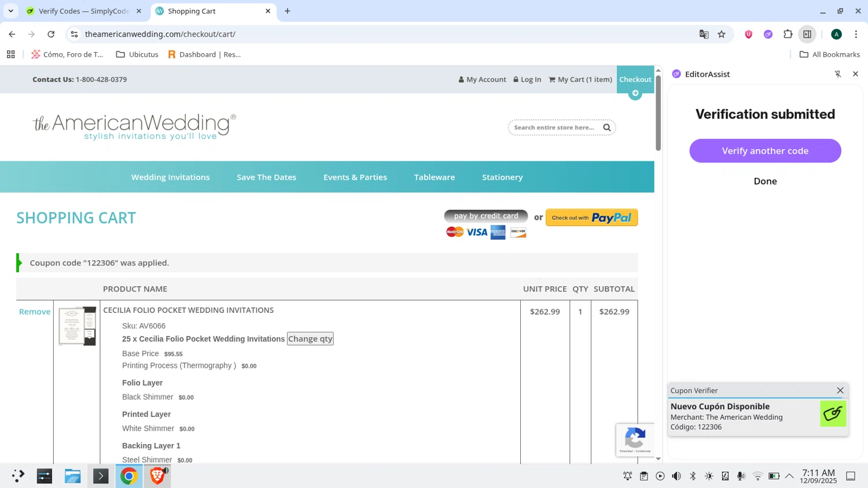
Task: Open All Bookmarks folder
Action: point(829,54)
